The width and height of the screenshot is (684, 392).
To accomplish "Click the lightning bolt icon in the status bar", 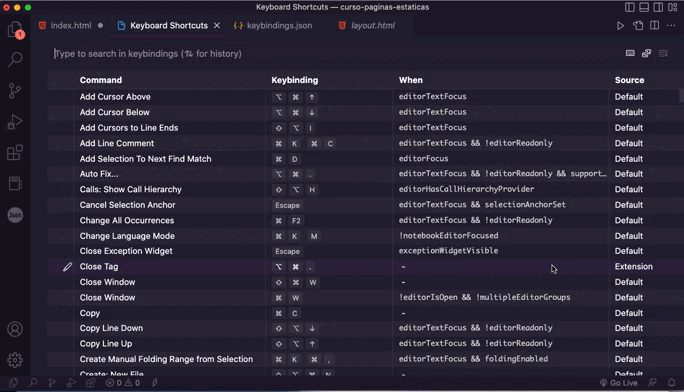I will (155, 383).
